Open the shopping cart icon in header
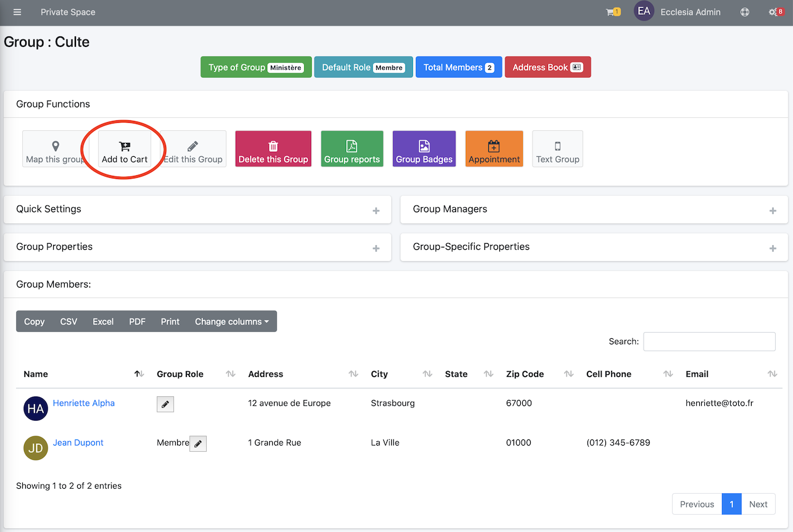 [x=613, y=12]
